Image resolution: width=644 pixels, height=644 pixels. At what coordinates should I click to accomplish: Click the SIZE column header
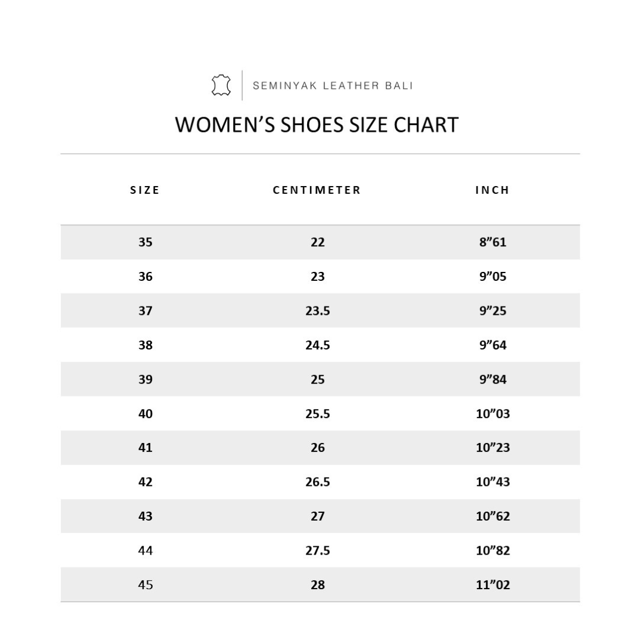tap(145, 190)
